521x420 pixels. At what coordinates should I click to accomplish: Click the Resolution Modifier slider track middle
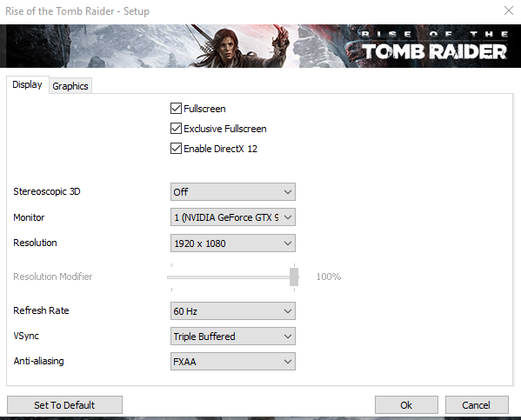pos(232,277)
